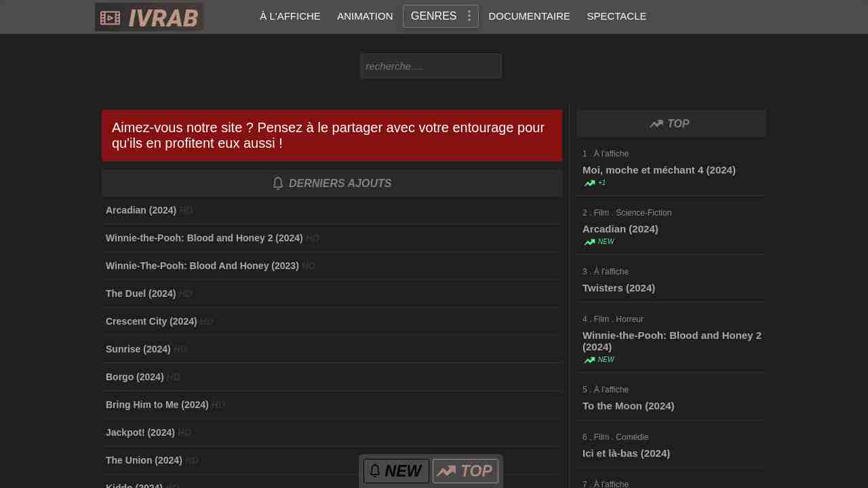Click the recherche search field
This screenshot has width=868, height=488.
[x=431, y=66]
